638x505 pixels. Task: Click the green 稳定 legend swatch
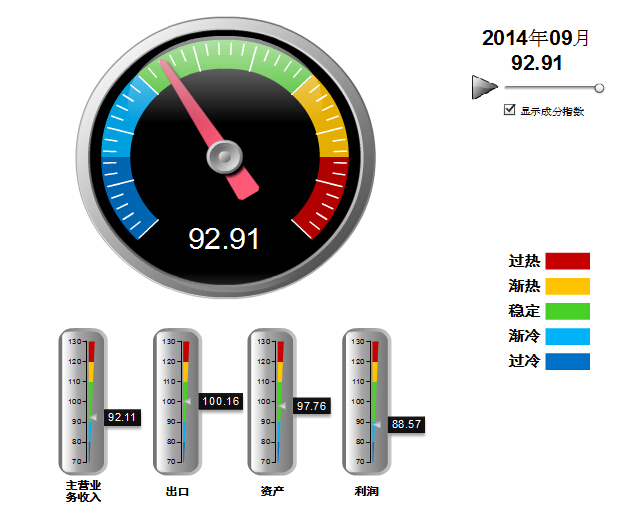[x=567, y=311]
